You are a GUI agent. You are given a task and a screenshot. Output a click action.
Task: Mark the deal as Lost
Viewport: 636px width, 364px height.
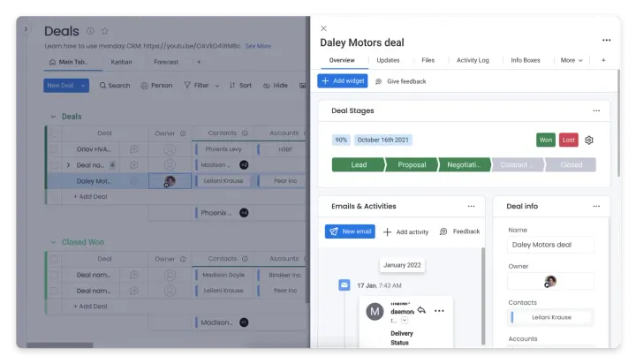[x=568, y=140]
